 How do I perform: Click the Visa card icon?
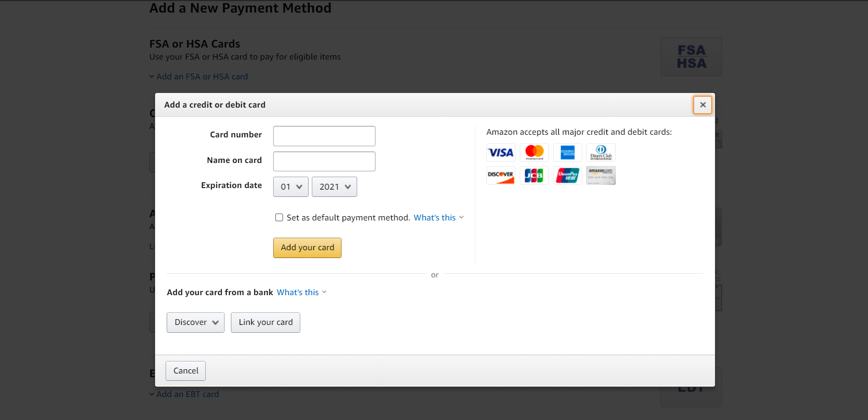click(500, 152)
